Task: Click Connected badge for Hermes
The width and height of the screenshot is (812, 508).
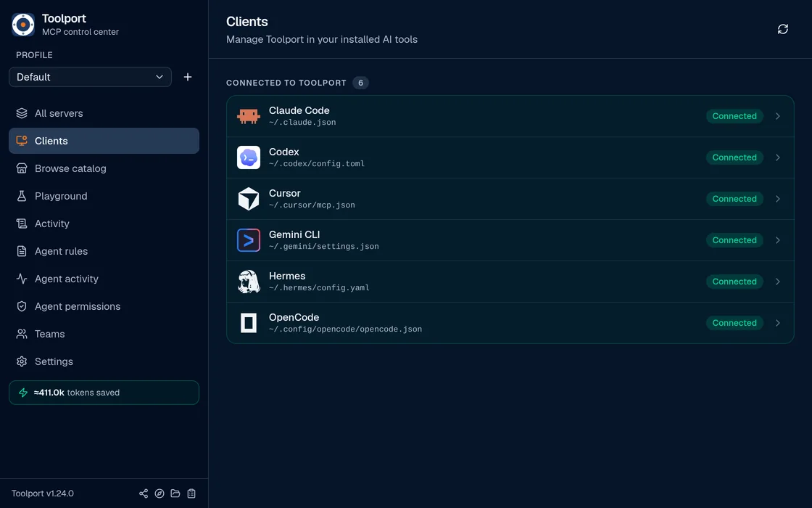Action: pos(734,282)
